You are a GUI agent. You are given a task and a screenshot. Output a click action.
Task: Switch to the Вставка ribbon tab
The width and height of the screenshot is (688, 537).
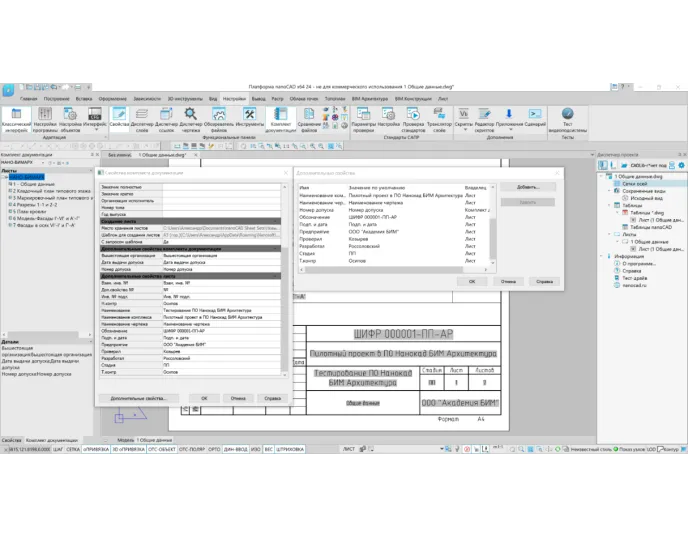(x=84, y=99)
